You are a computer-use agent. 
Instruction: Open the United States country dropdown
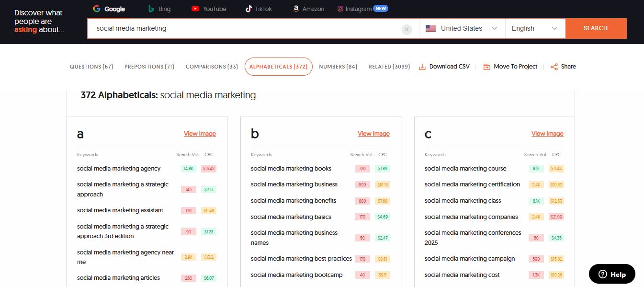click(462, 29)
